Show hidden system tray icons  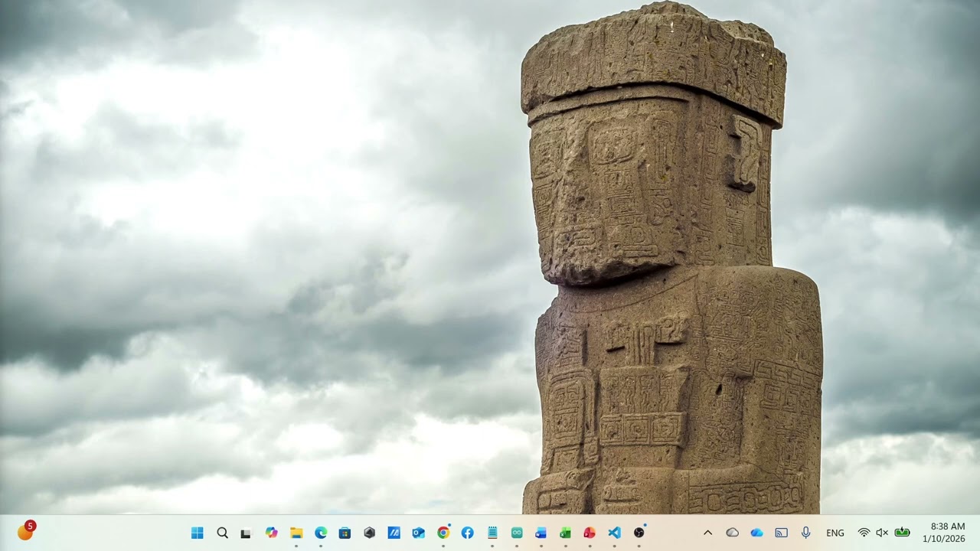(x=707, y=533)
